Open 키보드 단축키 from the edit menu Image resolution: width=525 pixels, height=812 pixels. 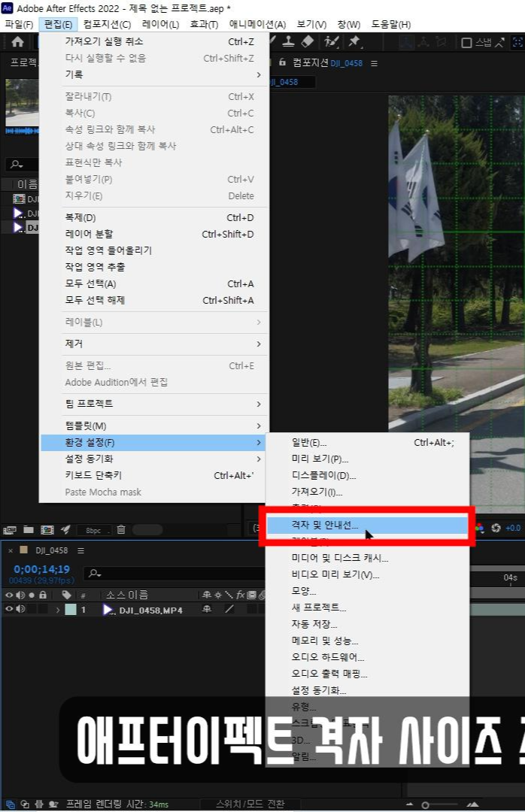(154, 475)
